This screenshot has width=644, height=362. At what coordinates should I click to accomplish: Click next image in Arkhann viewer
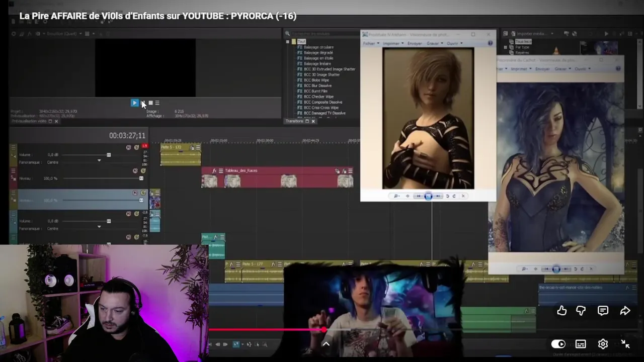438,196
